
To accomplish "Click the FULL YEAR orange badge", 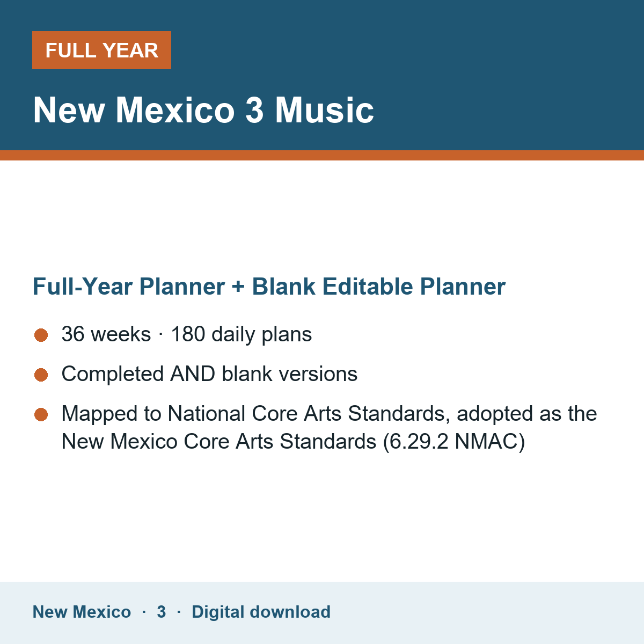I will click(101, 50).
